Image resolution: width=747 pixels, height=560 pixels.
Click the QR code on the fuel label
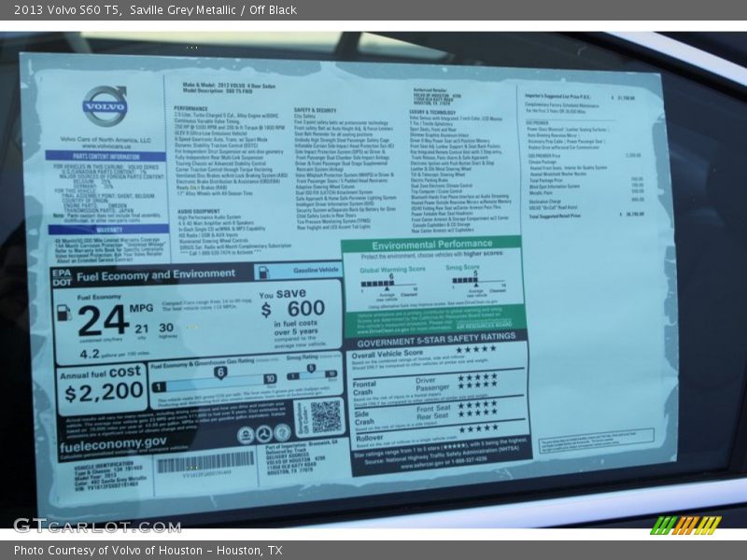326,417
